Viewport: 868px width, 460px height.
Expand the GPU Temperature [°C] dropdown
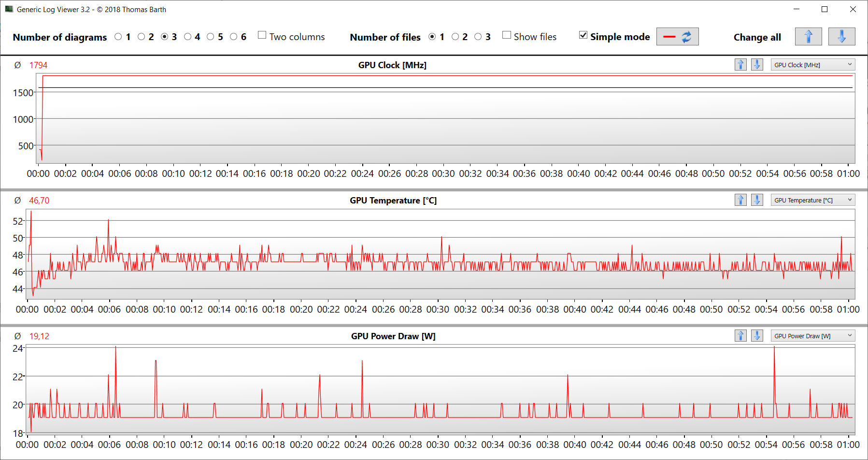[x=812, y=200]
